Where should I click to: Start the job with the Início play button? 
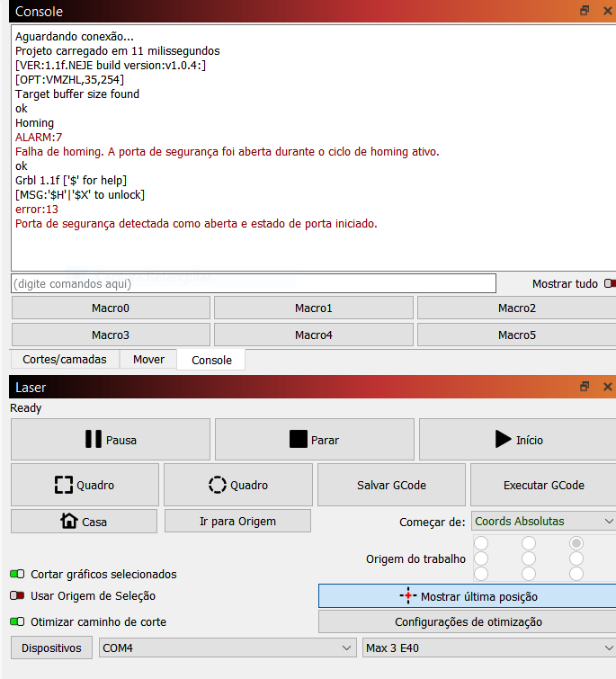(517, 440)
